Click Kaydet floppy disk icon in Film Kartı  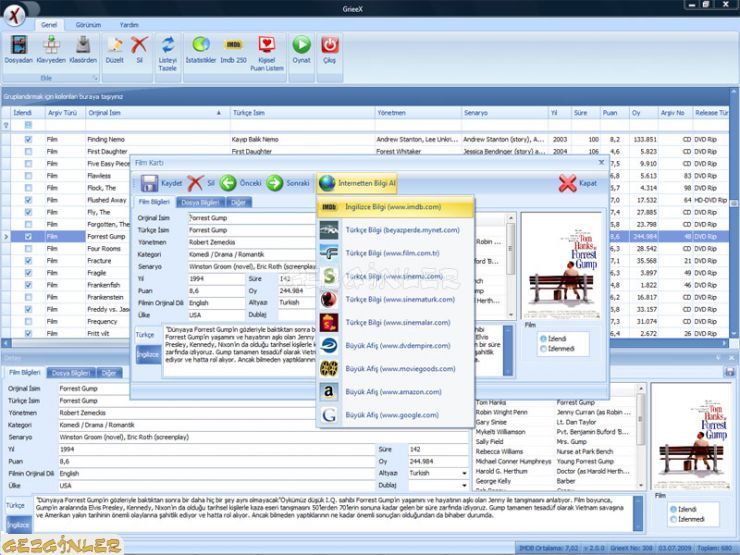coord(149,183)
